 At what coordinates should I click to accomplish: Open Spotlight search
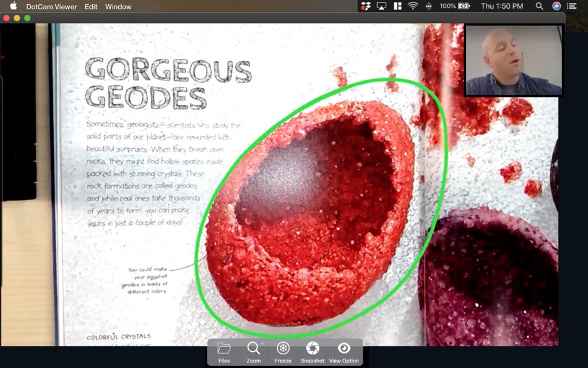[x=539, y=6]
